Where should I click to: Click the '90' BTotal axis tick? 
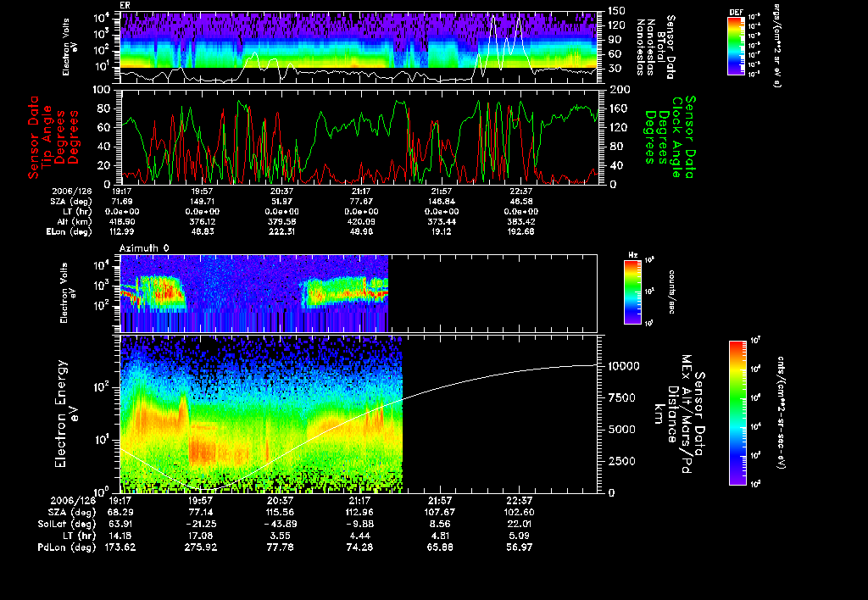pos(615,39)
